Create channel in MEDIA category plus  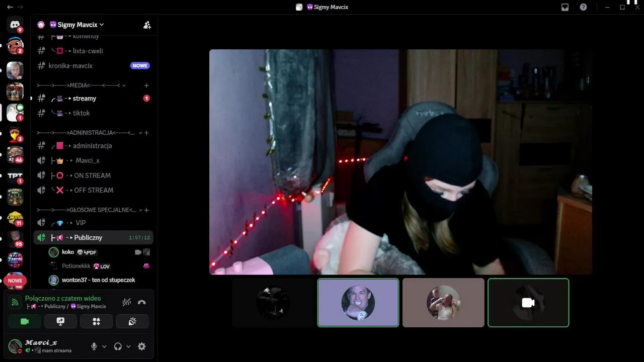click(146, 85)
